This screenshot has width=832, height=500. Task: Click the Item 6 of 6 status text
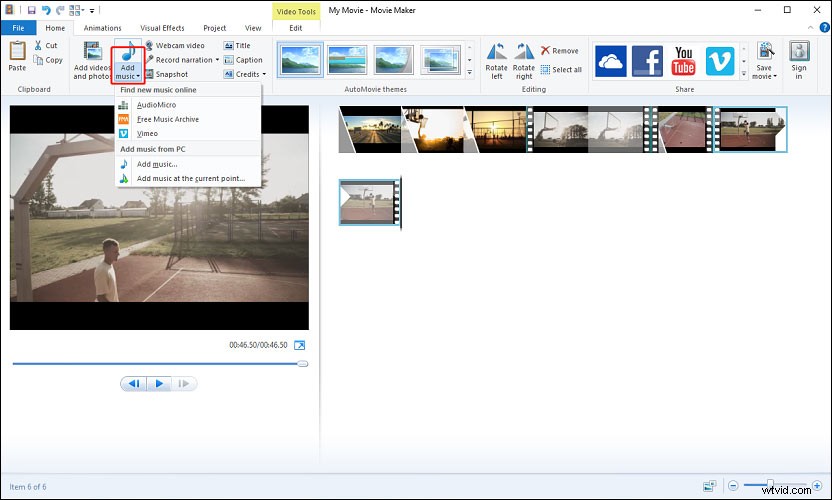pos(28,487)
